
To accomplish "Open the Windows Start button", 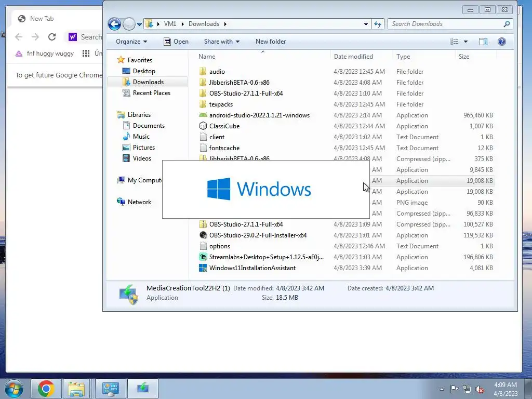I will (14, 389).
